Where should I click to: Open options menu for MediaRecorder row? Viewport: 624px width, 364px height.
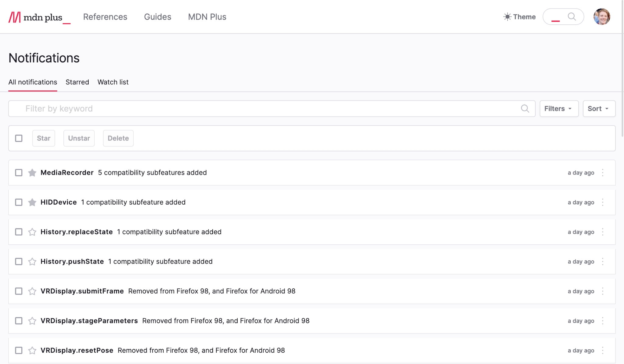pyautogui.click(x=603, y=173)
